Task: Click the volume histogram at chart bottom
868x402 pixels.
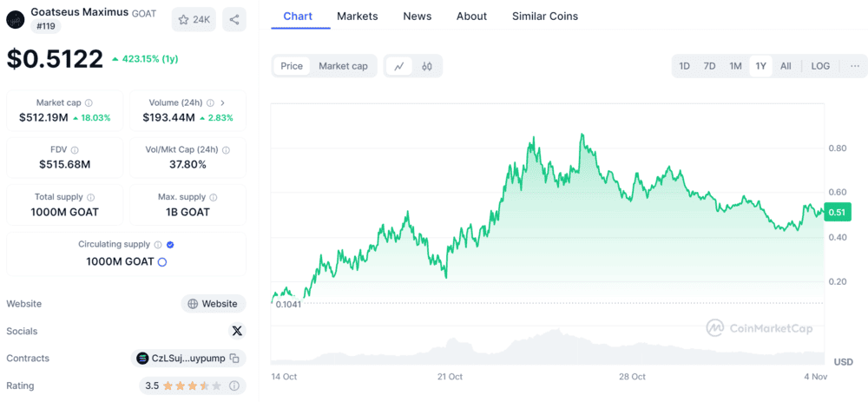Action: click(547, 347)
